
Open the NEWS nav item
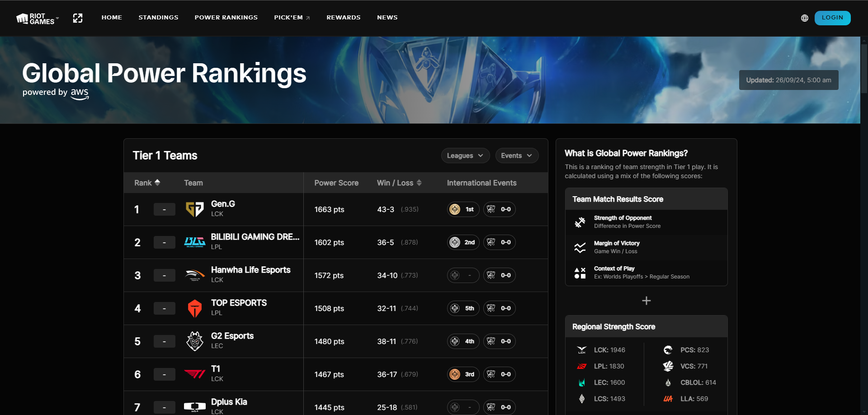[x=387, y=18]
